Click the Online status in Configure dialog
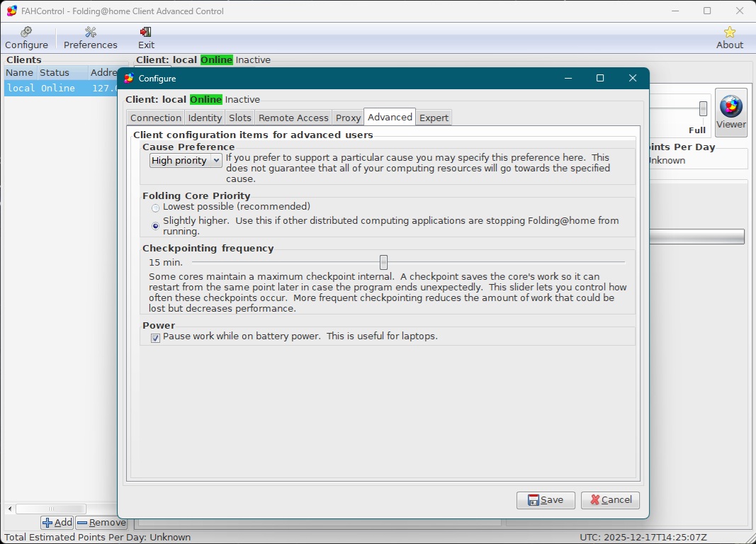 click(x=206, y=100)
